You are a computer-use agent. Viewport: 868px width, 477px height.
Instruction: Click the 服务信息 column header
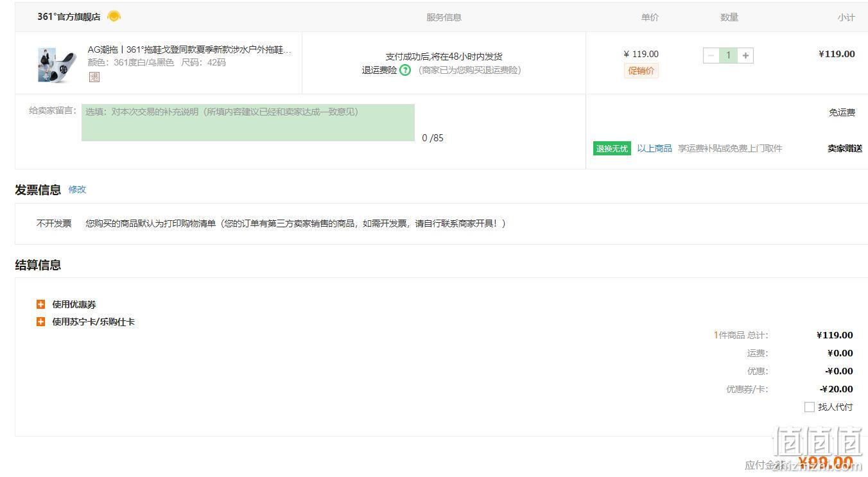click(x=444, y=17)
